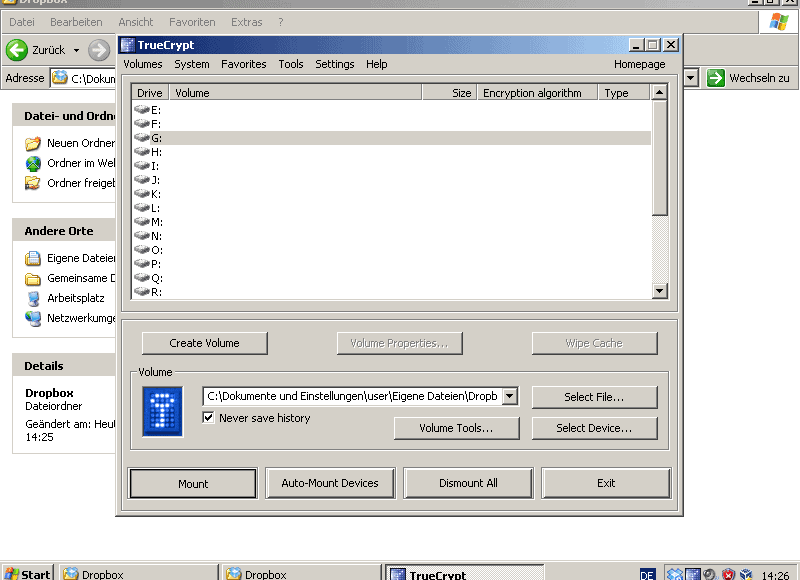Click the drive icon beside H:
This screenshot has height=580, width=800.
[x=141, y=152]
